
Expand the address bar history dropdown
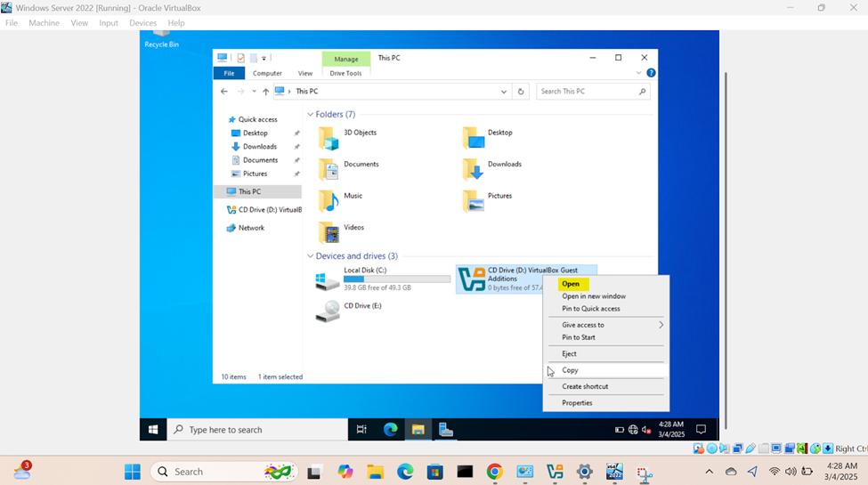coord(504,92)
